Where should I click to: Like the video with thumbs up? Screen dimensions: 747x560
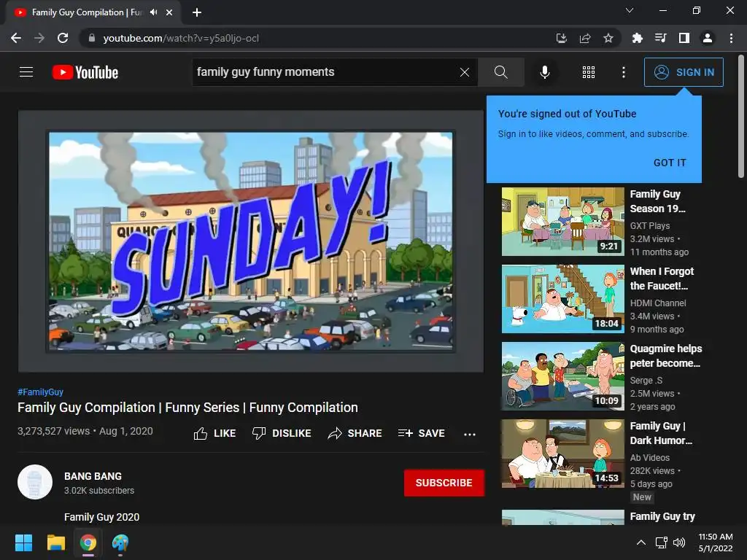pyautogui.click(x=215, y=433)
